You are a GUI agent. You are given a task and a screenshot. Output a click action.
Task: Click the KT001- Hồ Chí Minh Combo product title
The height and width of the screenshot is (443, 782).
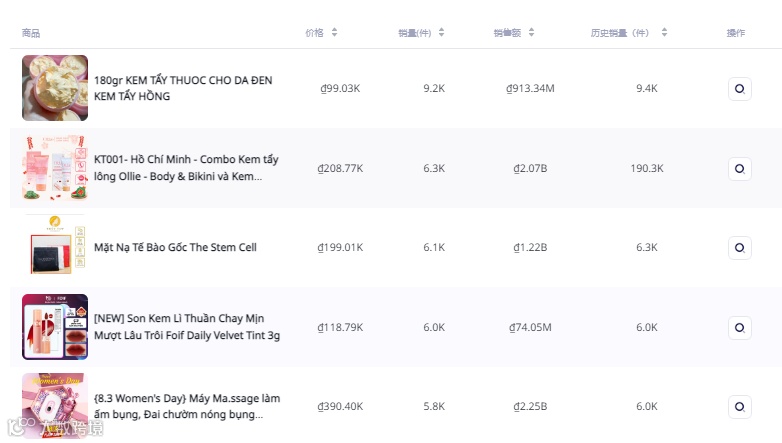click(x=186, y=168)
